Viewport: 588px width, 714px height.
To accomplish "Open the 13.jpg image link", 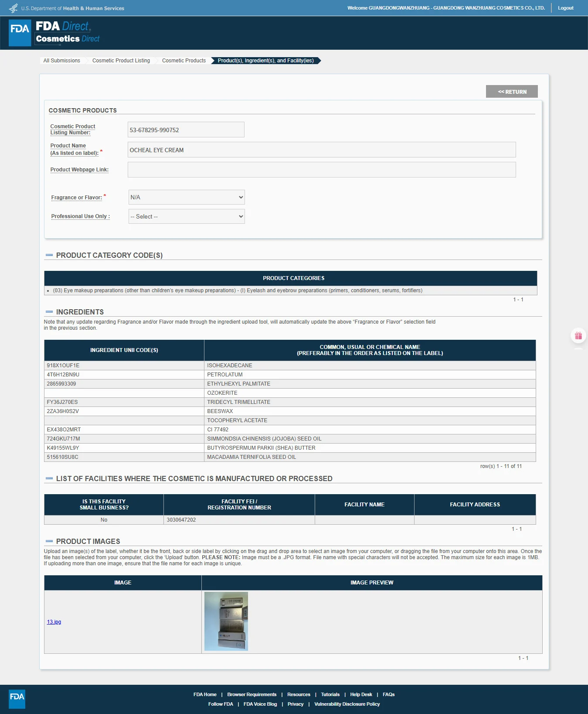I will (x=54, y=622).
